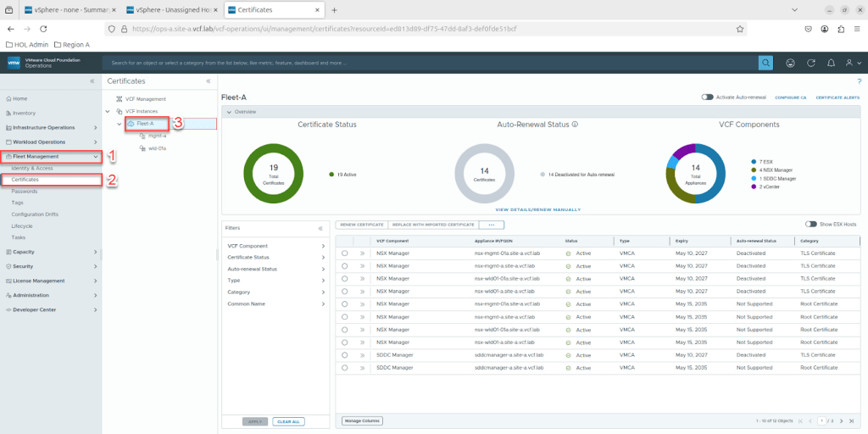Click the help question mark icon

click(x=859, y=81)
